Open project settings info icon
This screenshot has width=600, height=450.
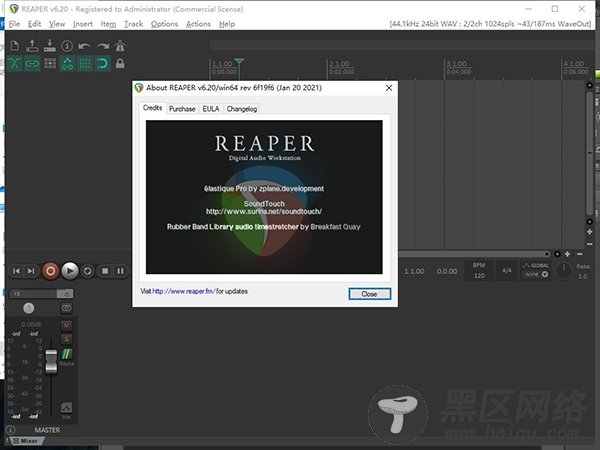[x=67, y=46]
